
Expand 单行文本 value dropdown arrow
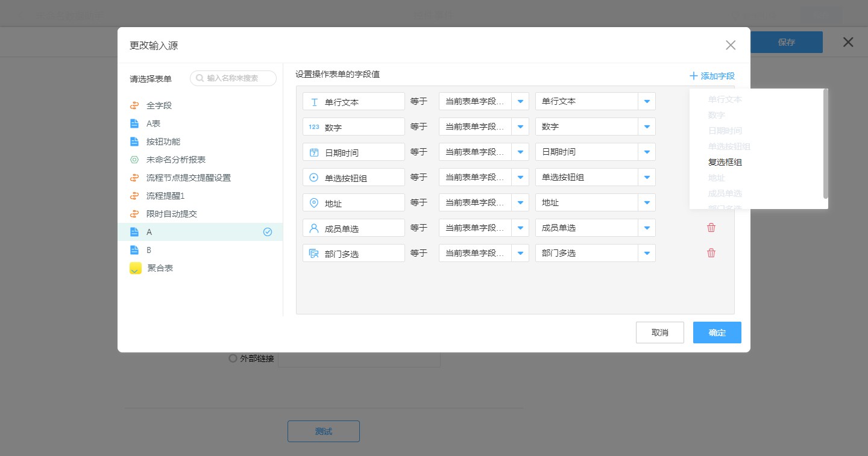(x=647, y=101)
